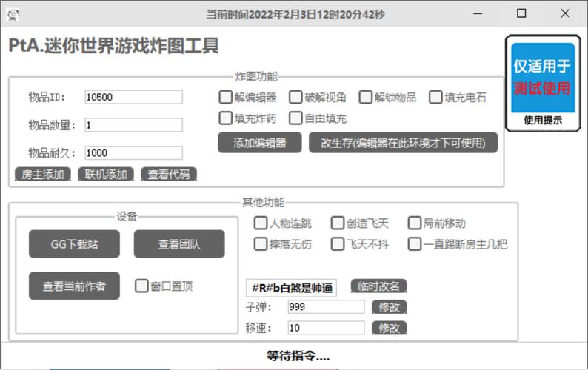Click the 查看代码 button

(169, 175)
